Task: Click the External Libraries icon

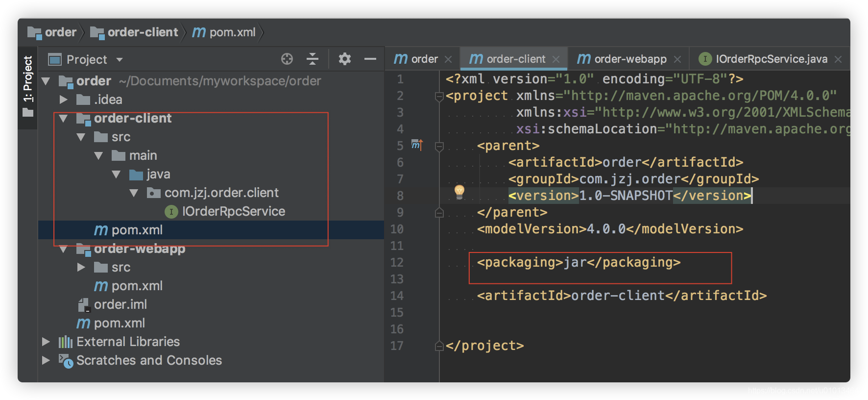Action: click(x=66, y=342)
